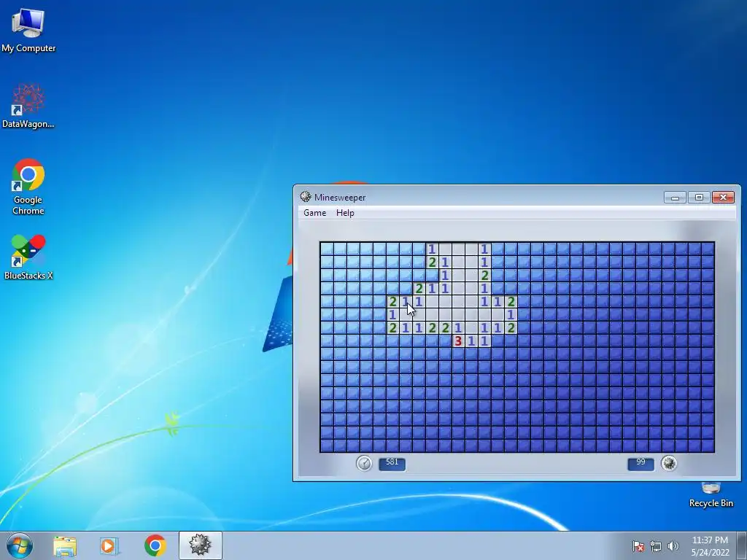This screenshot has width=747, height=560.
Task: Select the DataWagon desktop shortcut
Action: tap(28, 106)
